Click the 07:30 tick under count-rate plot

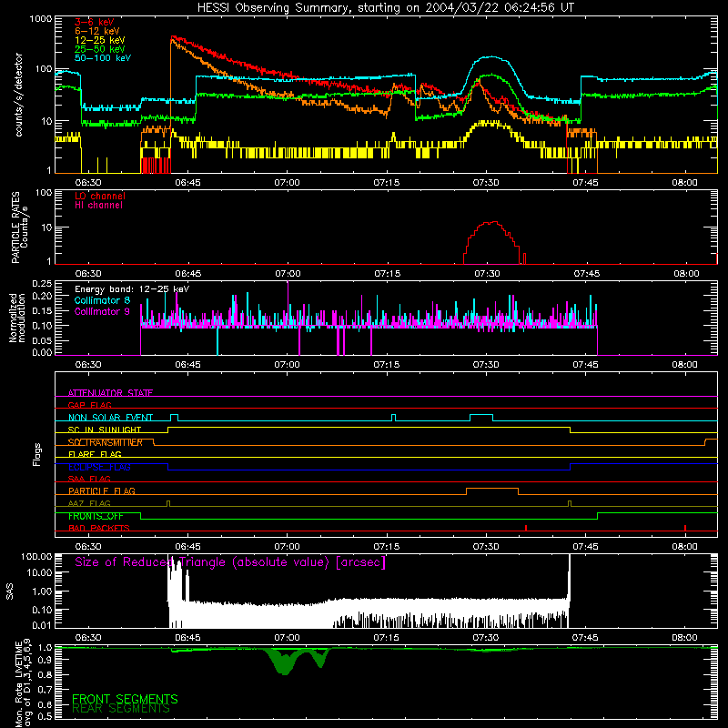(486, 183)
